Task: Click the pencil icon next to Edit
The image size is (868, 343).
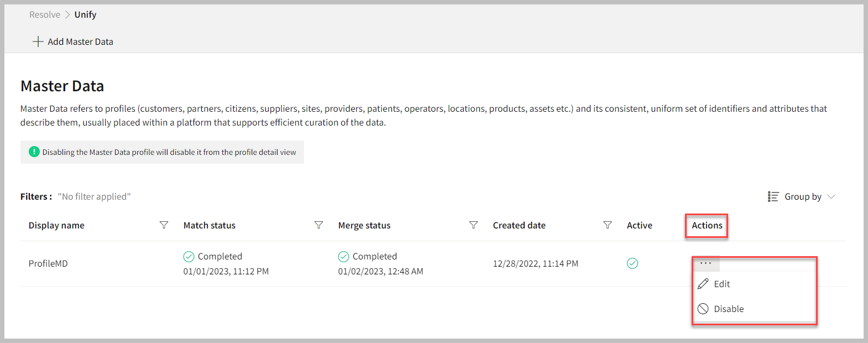Action: click(703, 284)
